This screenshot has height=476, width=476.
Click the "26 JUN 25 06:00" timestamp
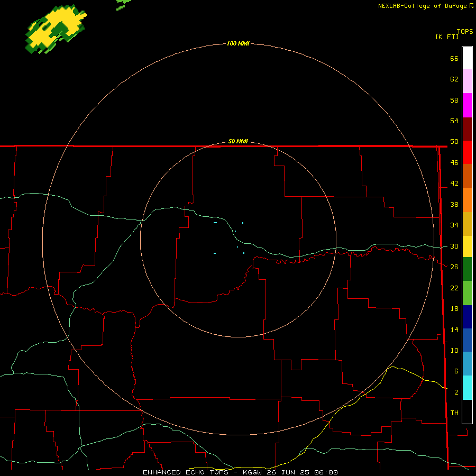pos(303,472)
